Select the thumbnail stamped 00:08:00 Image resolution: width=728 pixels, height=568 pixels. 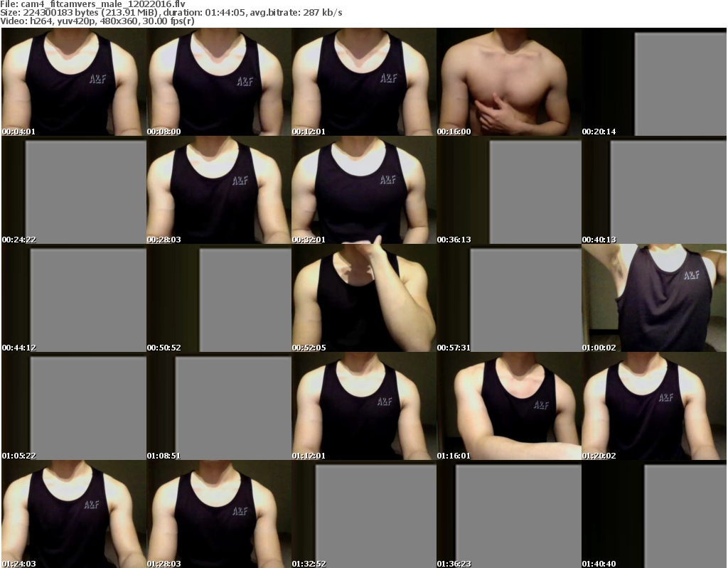tap(219, 82)
